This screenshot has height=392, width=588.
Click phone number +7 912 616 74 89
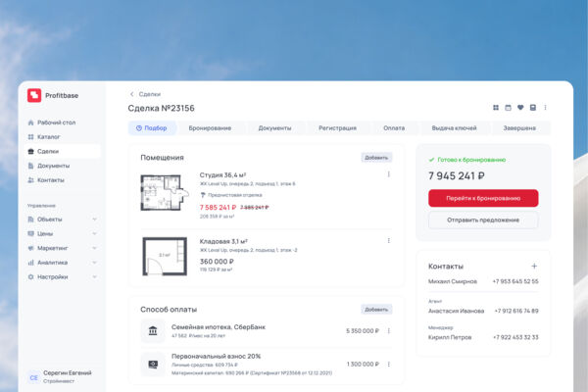516,311
